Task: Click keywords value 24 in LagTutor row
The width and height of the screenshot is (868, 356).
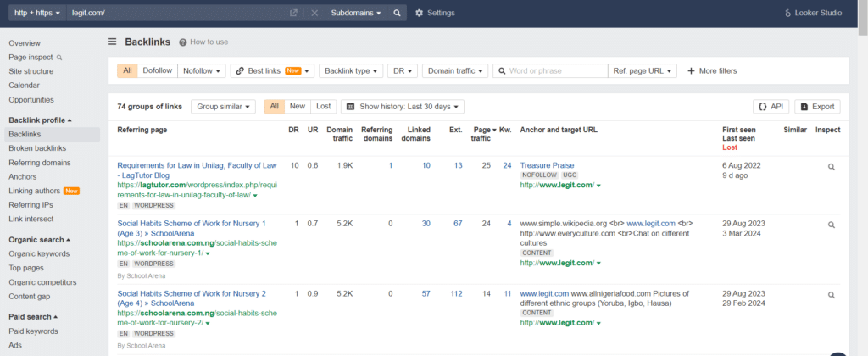Action: pos(507,165)
